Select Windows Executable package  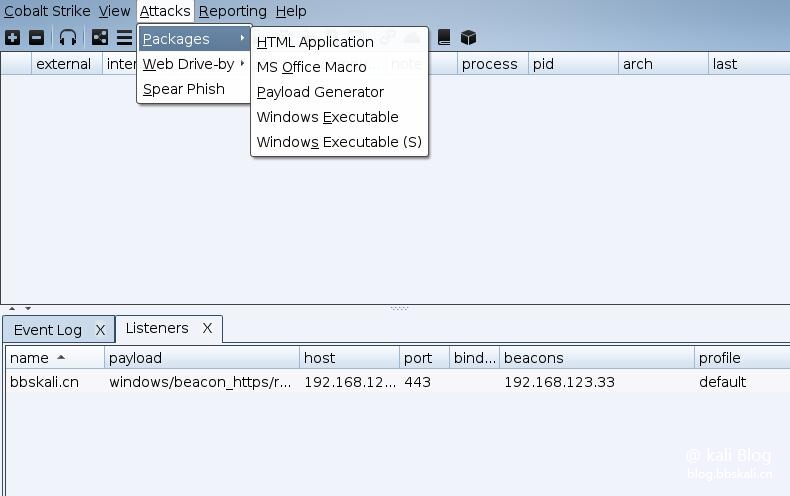tap(339, 117)
